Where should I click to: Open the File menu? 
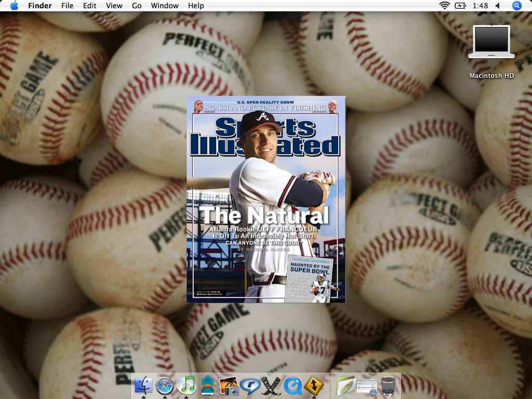(x=67, y=6)
